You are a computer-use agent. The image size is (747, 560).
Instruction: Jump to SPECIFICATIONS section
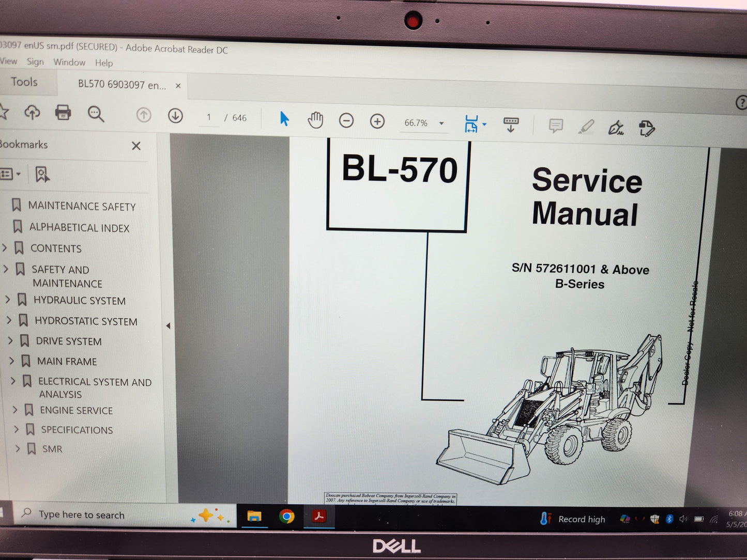pos(77,430)
